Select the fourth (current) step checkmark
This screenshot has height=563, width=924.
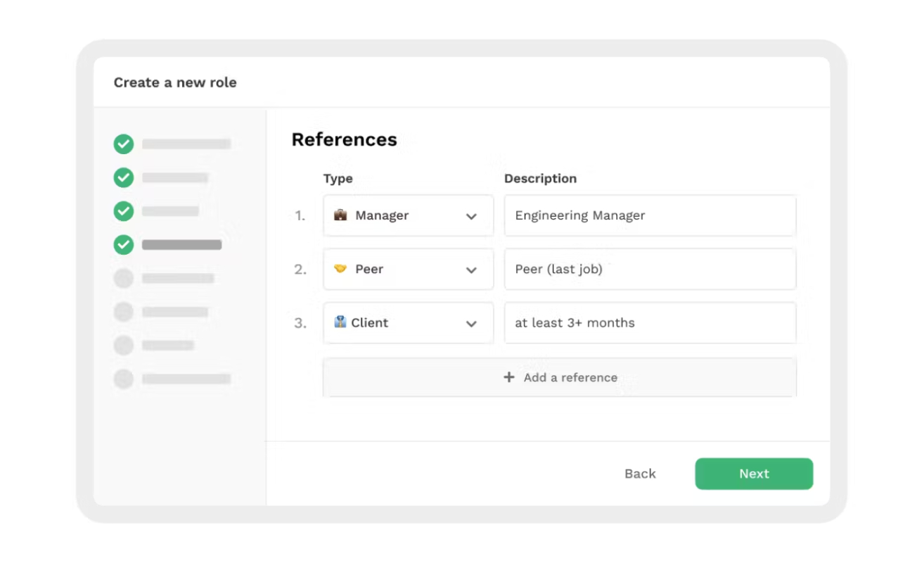coord(124,245)
